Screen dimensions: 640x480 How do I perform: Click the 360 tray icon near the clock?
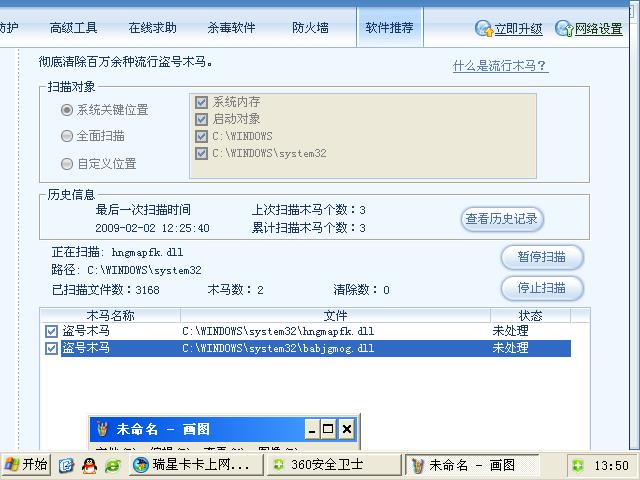coord(578,465)
